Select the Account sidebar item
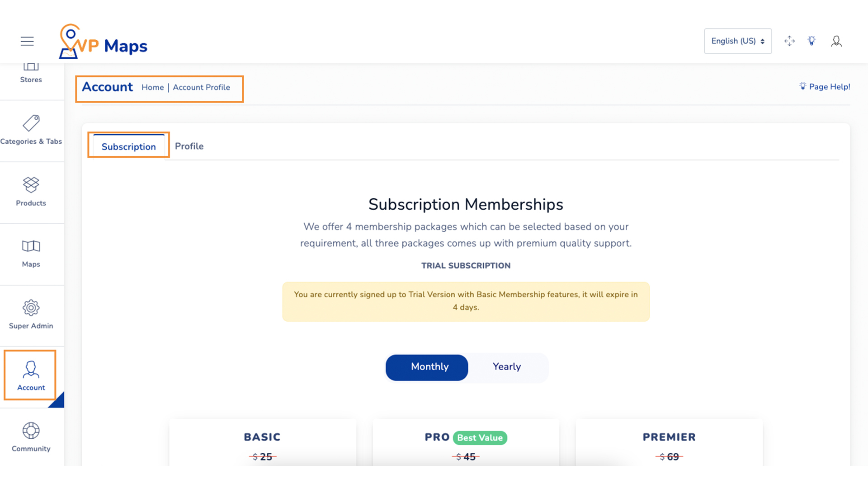This screenshot has width=868, height=488. pyautogui.click(x=31, y=376)
